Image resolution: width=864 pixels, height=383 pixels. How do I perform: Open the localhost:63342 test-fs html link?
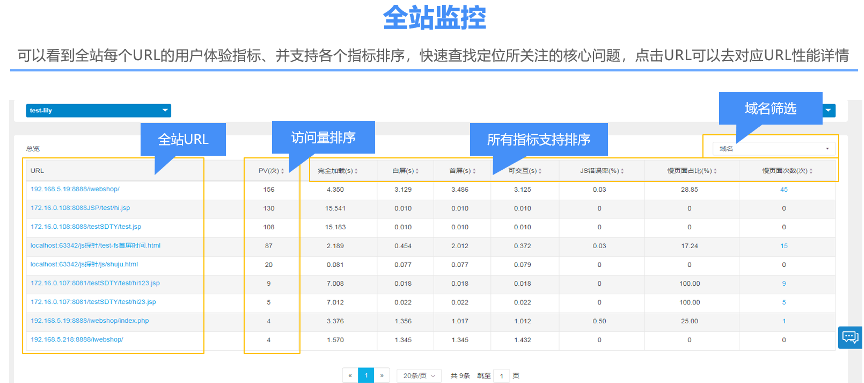coord(95,245)
